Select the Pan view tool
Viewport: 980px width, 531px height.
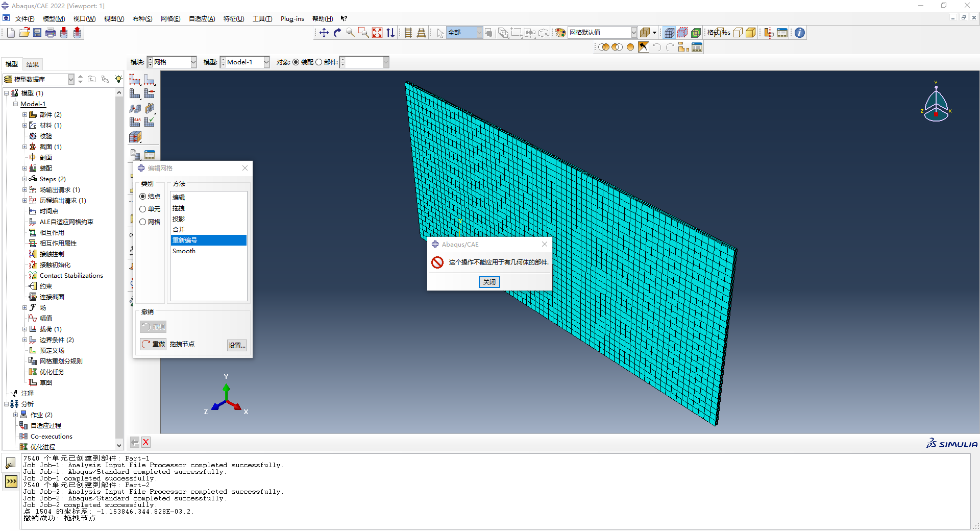click(x=324, y=33)
